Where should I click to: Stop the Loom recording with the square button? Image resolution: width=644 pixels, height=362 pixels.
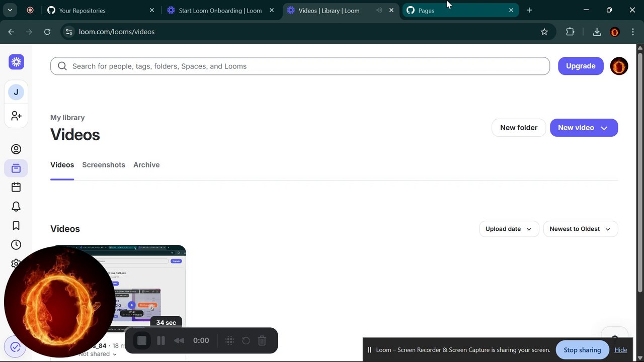(x=142, y=340)
